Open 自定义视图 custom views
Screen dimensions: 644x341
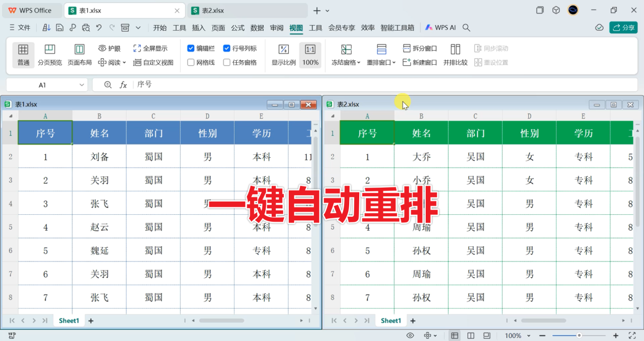pyautogui.click(x=153, y=62)
